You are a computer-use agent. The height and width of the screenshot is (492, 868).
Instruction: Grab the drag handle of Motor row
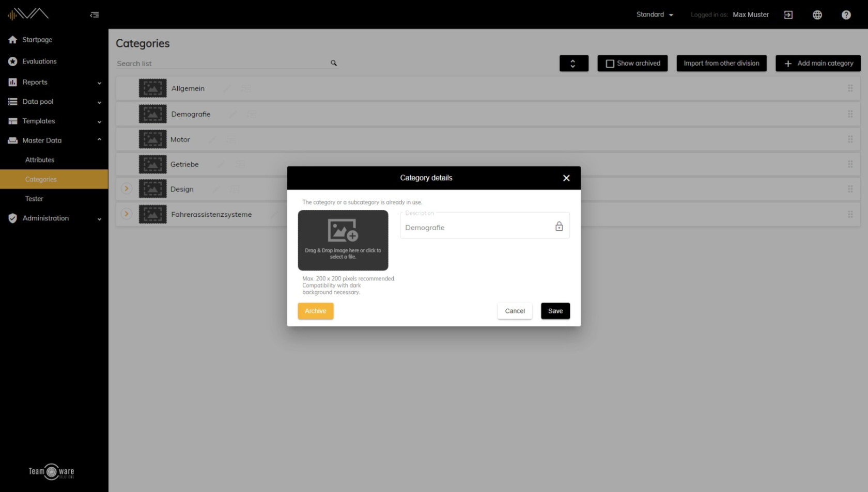click(850, 139)
